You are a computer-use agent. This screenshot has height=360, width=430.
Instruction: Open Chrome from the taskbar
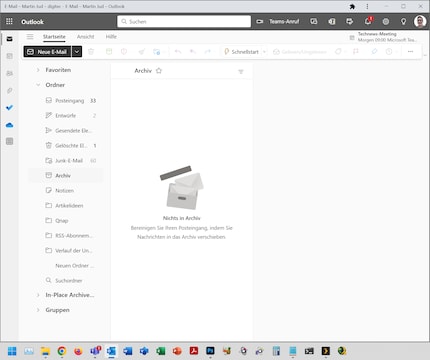[62, 351]
